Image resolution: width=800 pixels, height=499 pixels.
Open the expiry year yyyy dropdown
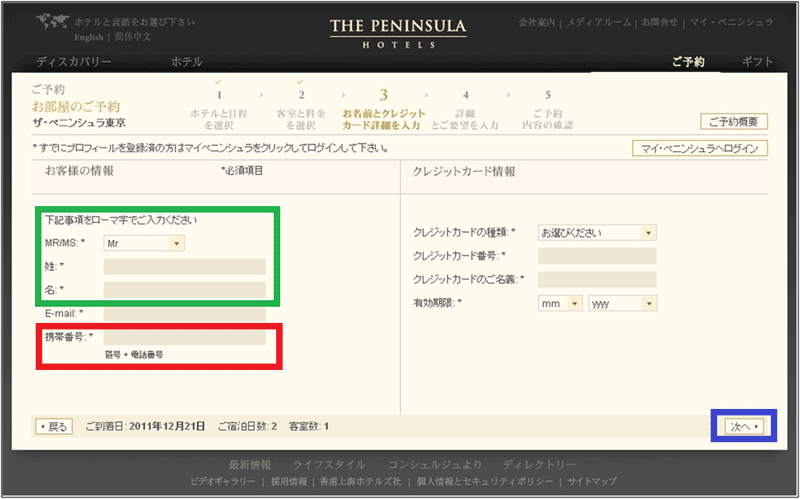click(x=622, y=303)
